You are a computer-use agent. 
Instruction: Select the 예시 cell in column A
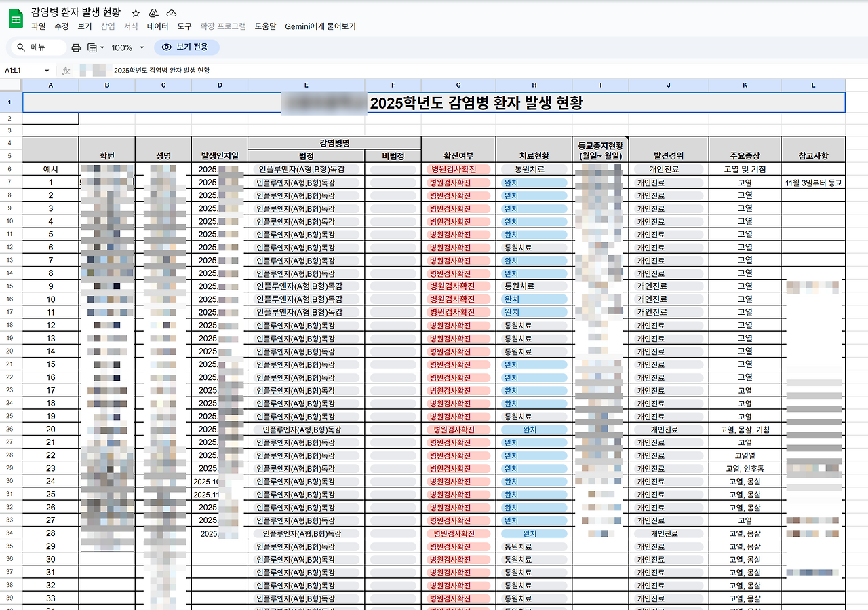click(51, 169)
